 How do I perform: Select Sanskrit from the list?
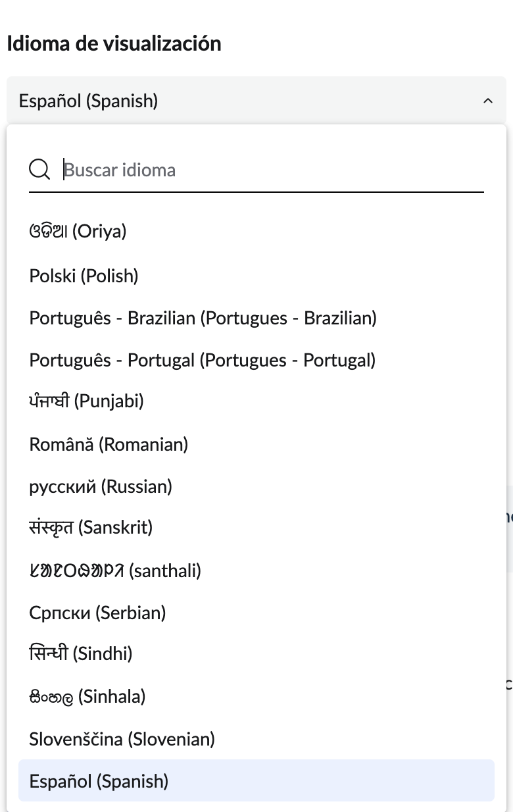pyautogui.click(x=91, y=527)
